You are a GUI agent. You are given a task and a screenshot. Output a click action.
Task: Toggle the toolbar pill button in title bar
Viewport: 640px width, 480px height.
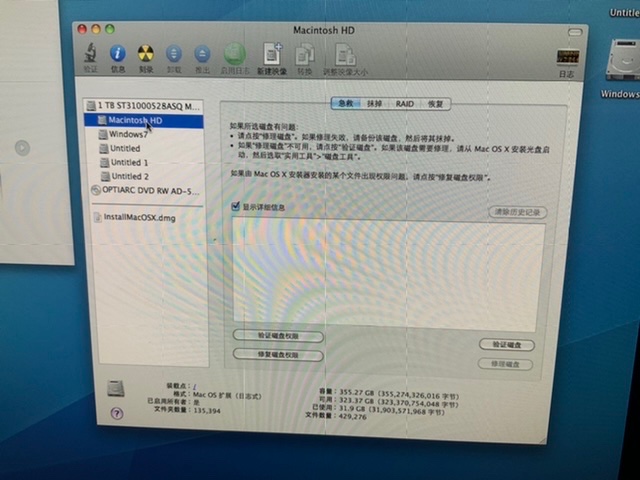click(575, 32)
